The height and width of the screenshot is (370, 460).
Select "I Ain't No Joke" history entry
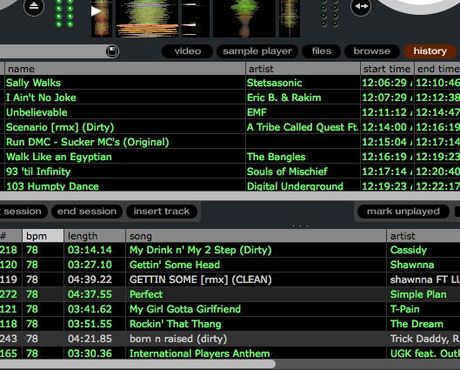[x=41, y=98]
